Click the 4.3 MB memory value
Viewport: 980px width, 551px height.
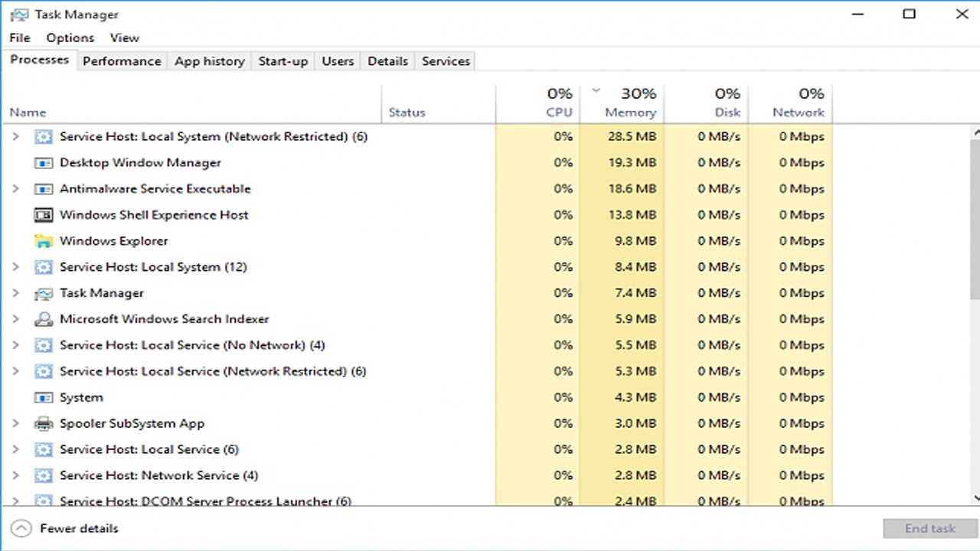coord(635,398)
